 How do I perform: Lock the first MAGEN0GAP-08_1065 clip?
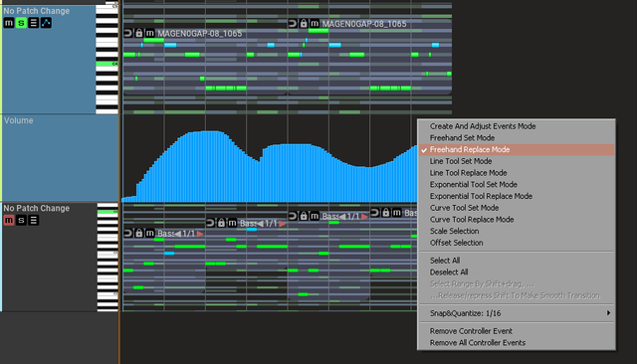(x=139, y=33)
